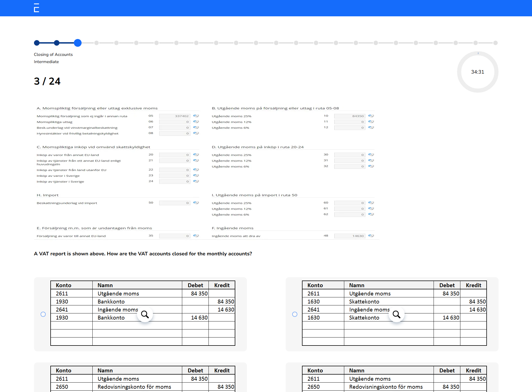Image resolution: width=532 pixels, height=392 pixels.
Task: Zoom magnifier on first answer table
Action: pyautogui.click(x=145, y=314)
